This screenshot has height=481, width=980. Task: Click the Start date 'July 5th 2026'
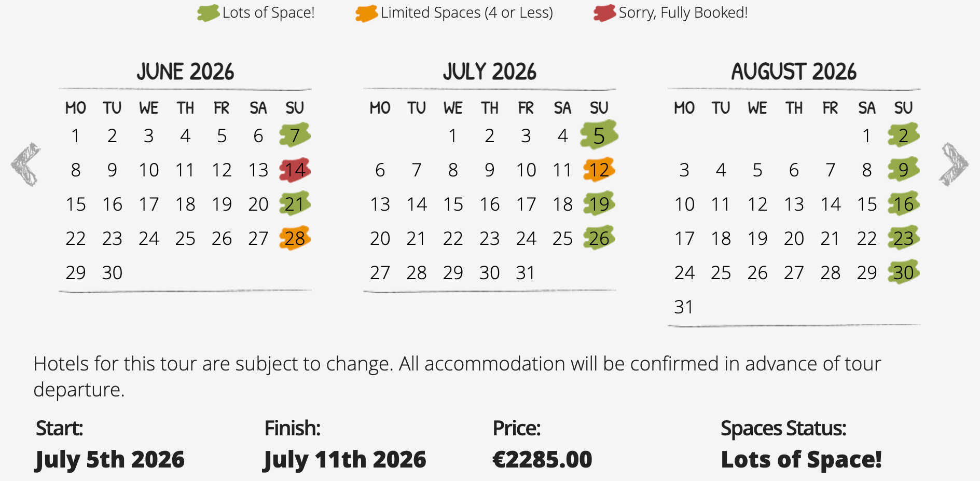click(x=109, y=459)
